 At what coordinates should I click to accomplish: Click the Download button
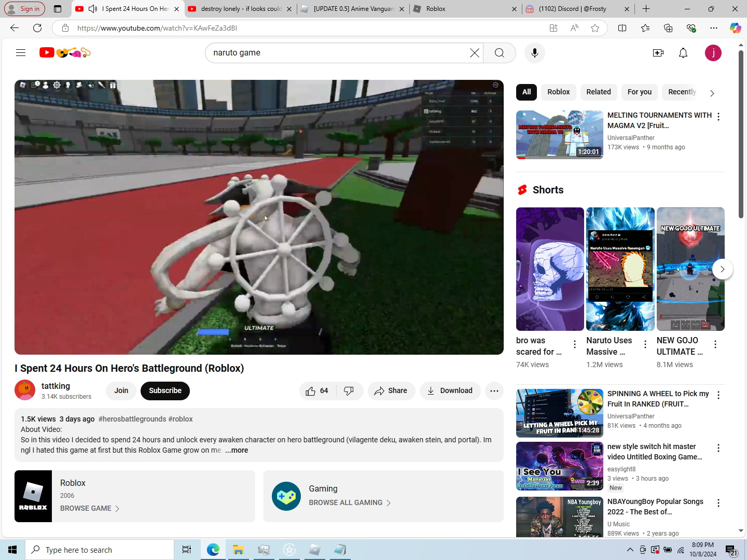coord(450,391)
